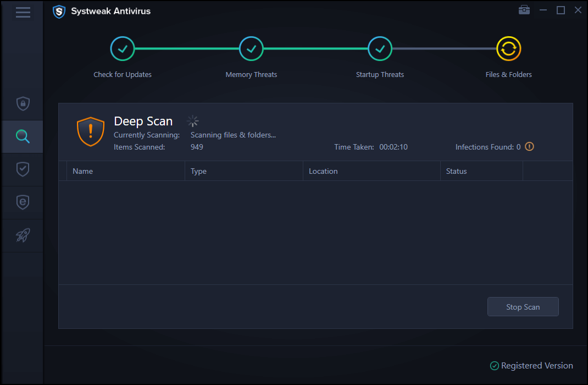
Task: Select the Memory Threats scan stage
Action: [x=251, y=48]
